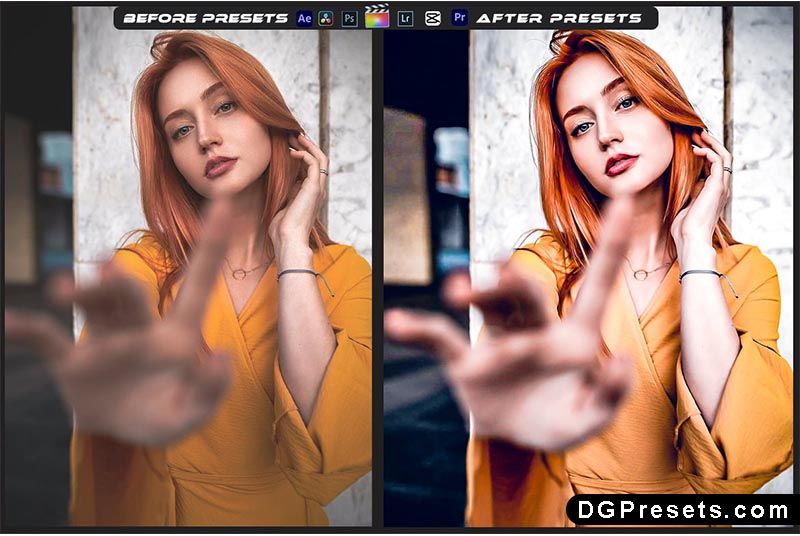This screenshot has height=536, width=800.
Task: Click the After Effects (Ae) icon
Action: pos(304,19)
